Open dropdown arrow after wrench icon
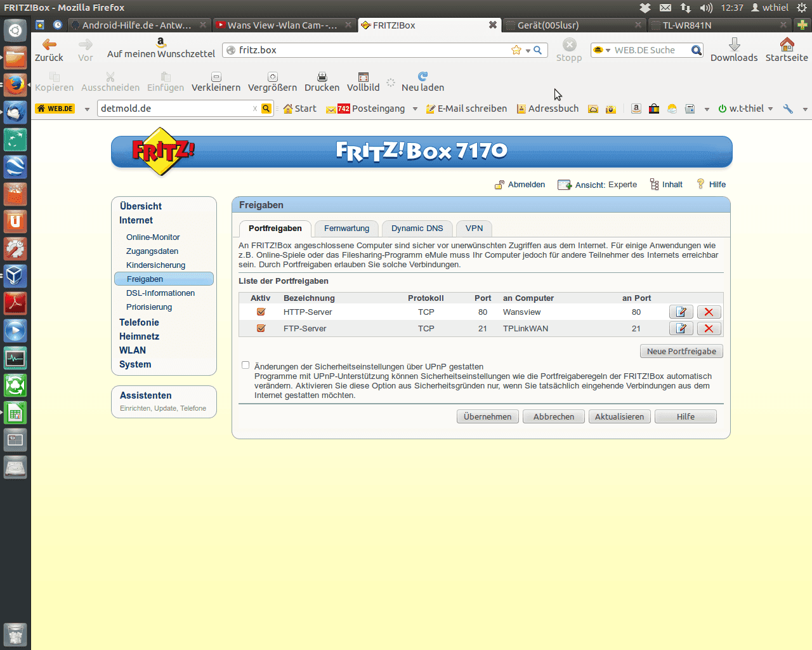Viewport: 812px width, 650px height. pos(804,109)
